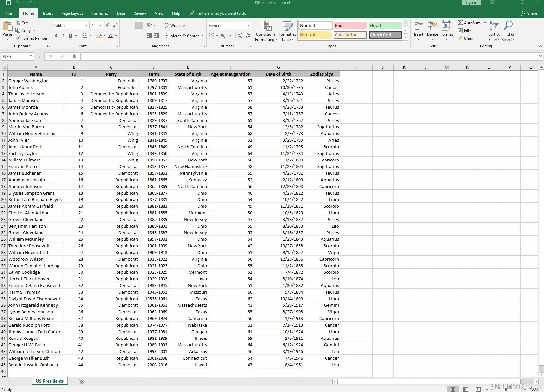The image size is (544, 392).
Task: Open the font size dropdown
Action: tap(101, 26)
